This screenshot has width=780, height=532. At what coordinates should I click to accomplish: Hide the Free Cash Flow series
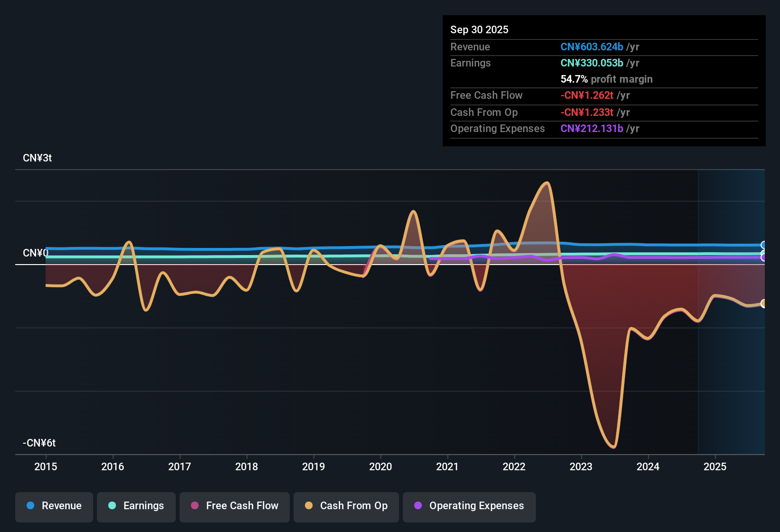pyautogui.click(x=234, y=506)
